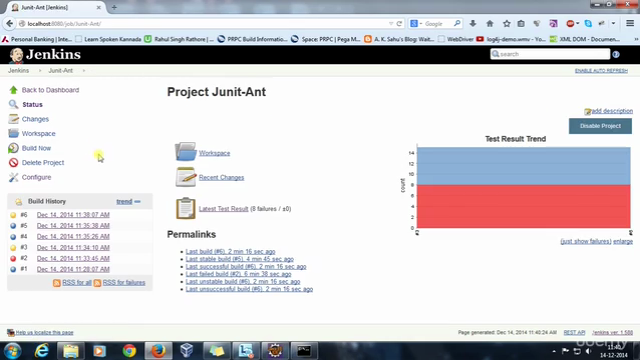Image resolution: width=640 pixels, height=360 pixels.
Task: Click the browser reload button
Action: [x=399, y=24]
